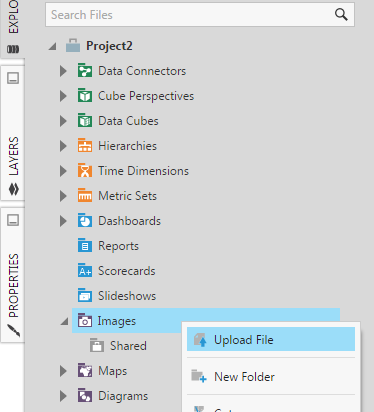The height and width of the screenshot is (412, 374).
Task: Collapse the Project2 tree root
Action: click(52, 46)
